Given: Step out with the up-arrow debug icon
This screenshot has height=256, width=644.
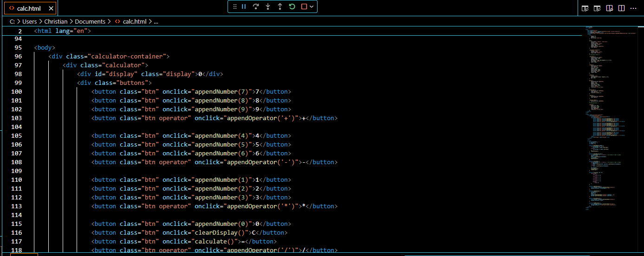Looking at the screenshot, I should 280,6.
